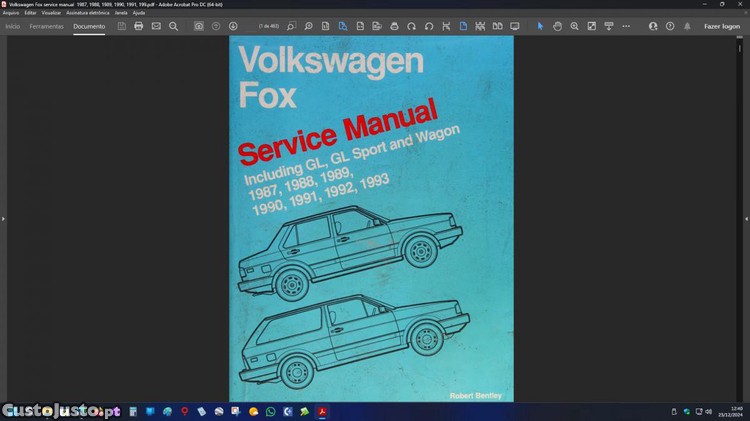Expand the right tools pane arrow
Screen dimensions: 750x421
(746, 218)
